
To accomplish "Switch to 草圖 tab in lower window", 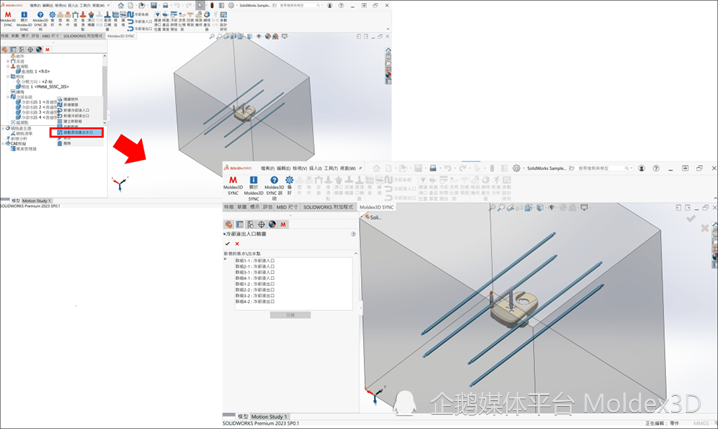I will click(242, 207).
